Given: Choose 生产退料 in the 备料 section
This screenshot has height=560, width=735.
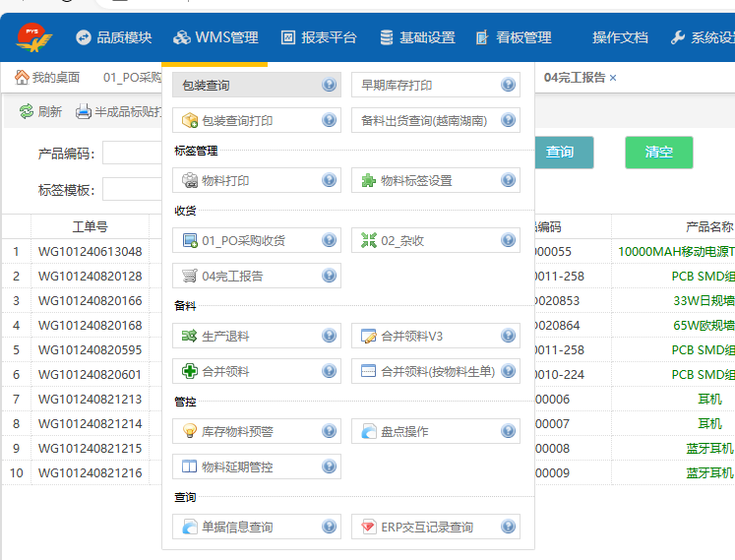Looking at the screenshot, I should (225, 336).
